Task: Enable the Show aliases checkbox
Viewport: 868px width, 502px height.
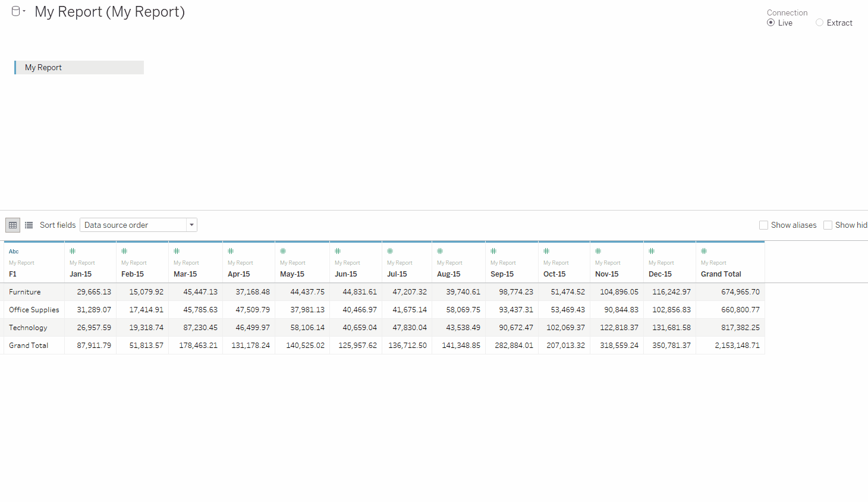Action: (763, 225)
